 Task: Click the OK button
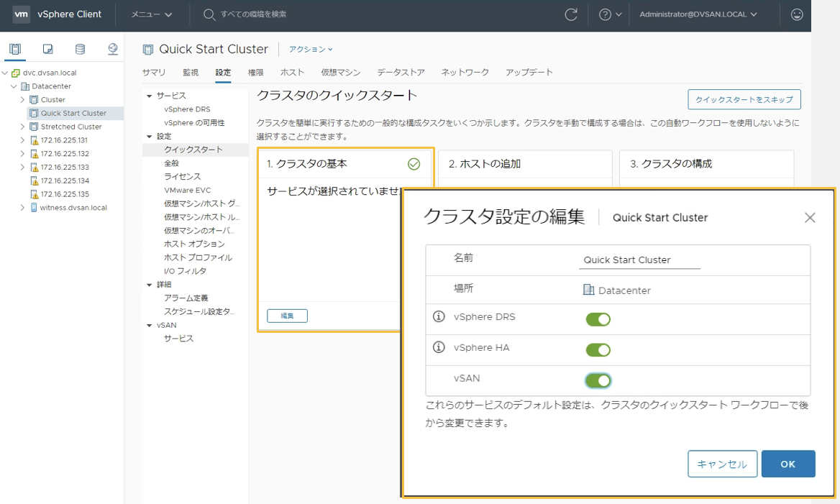[x=788, y=464]
